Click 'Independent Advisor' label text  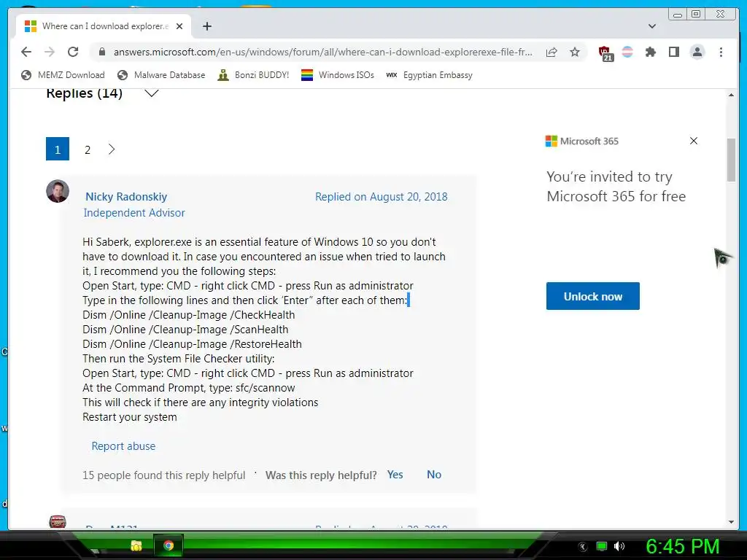point(134,213)
